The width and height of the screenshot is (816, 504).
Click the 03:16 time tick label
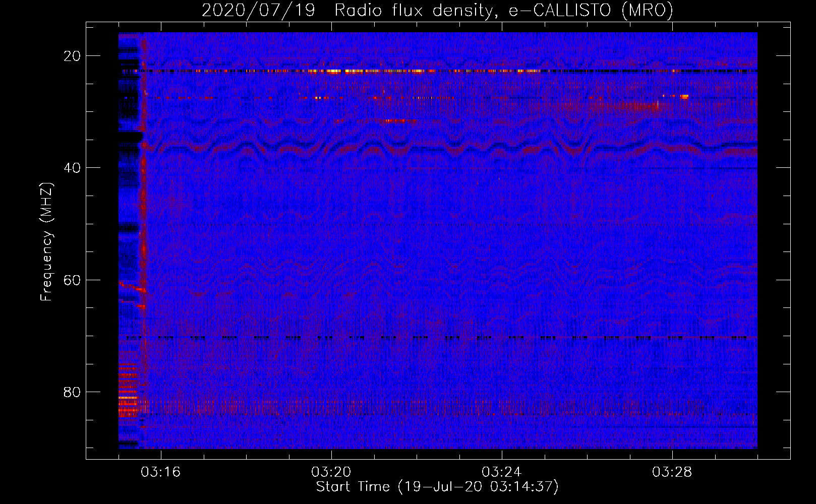pyautogui.click(x=161, y=472)
